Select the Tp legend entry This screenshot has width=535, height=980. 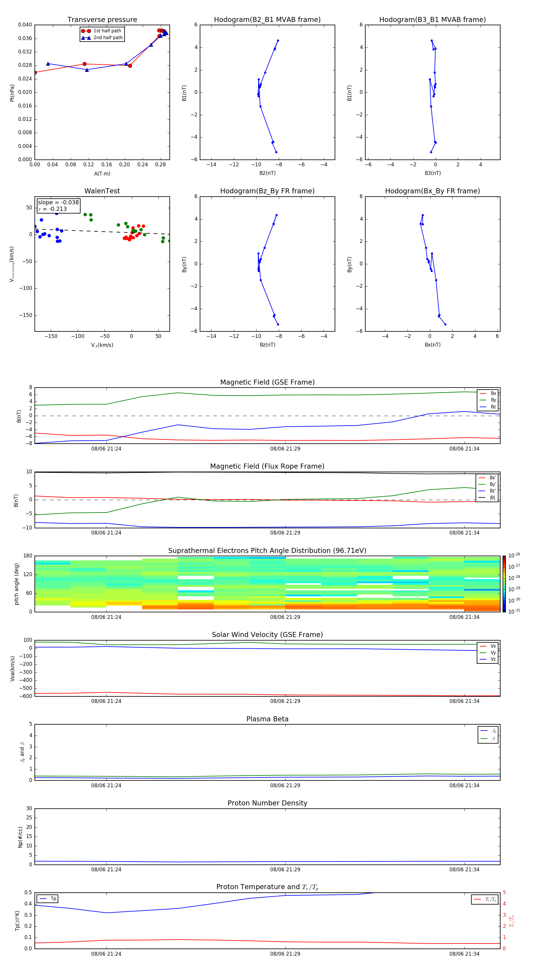pos(48,899)
